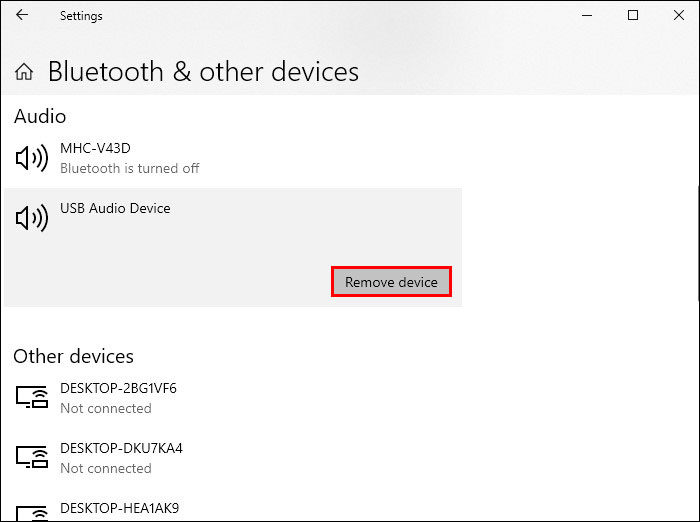Click the DESKTOP-HEA1AK9 device icon

pos(32,512)
